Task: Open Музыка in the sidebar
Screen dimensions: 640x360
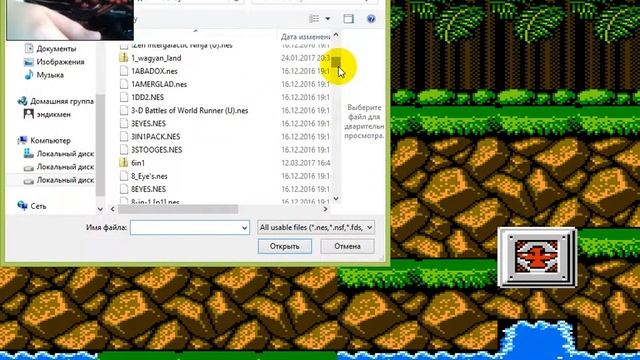Action: click(x=50, y=75)
